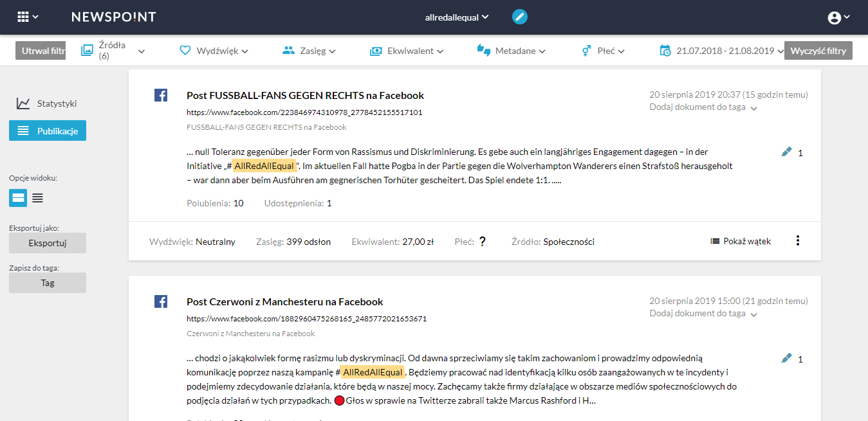Click the Wyczyść filtry button
Viewport: 868px width, 421px height.
(818, 51)
